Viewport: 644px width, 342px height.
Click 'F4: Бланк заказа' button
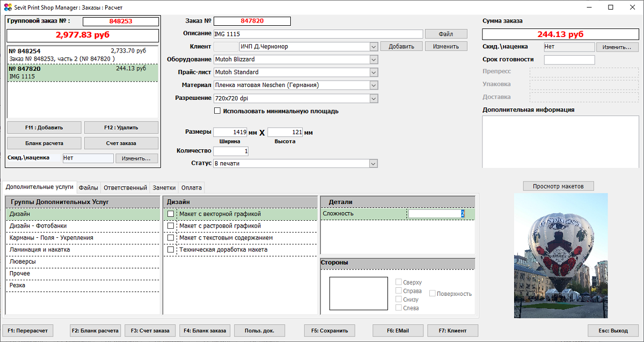pyautogui.click(x=204, y=331)
